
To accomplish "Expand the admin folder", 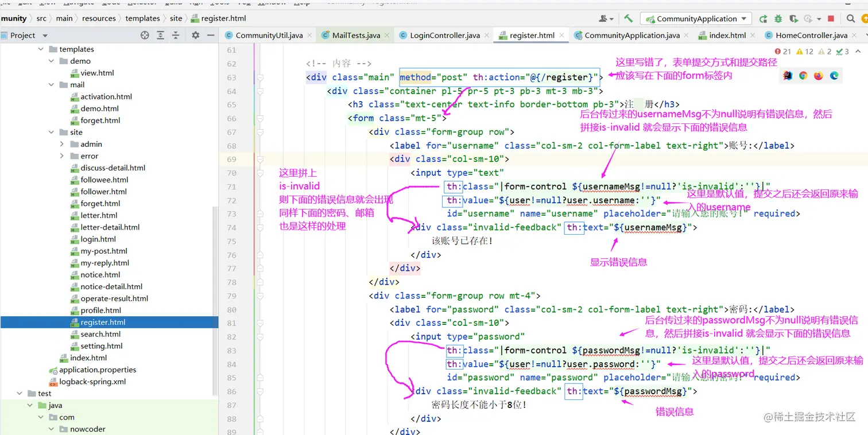I will click(x=62, y=144).
